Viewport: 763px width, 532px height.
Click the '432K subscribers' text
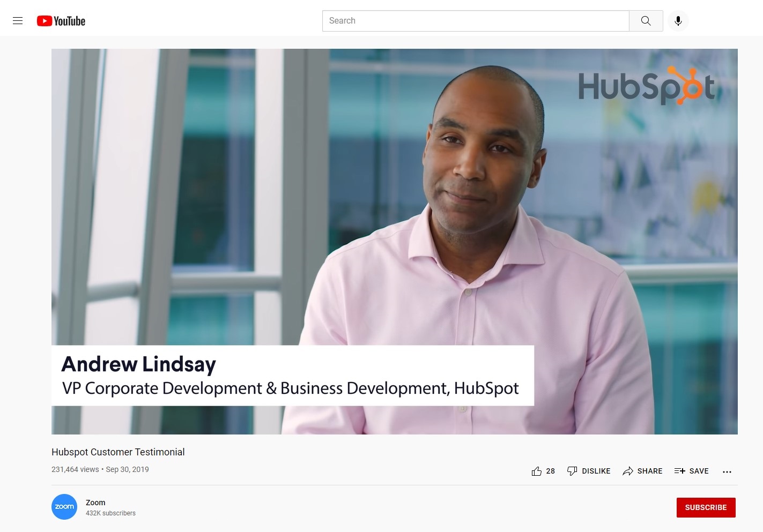click(110, 513)
